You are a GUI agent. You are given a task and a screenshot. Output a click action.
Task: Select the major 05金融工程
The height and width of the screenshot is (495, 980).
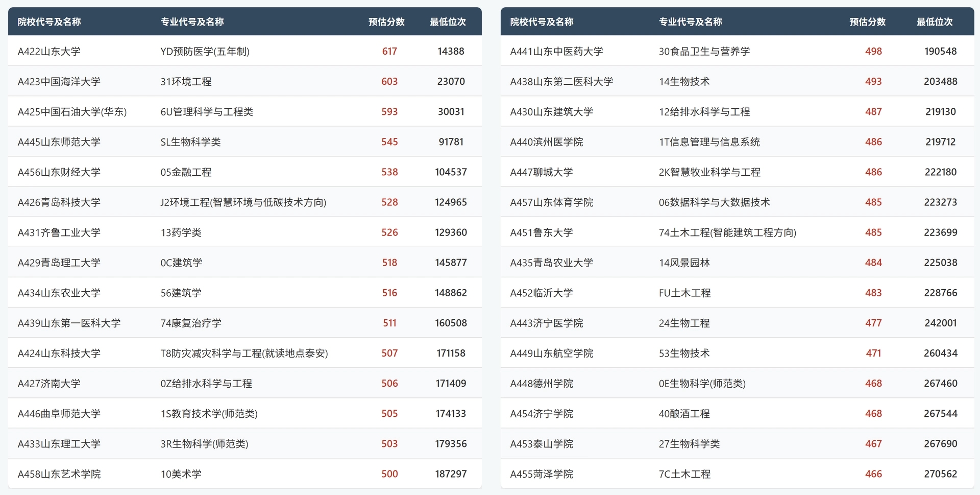tap(186, 172)
